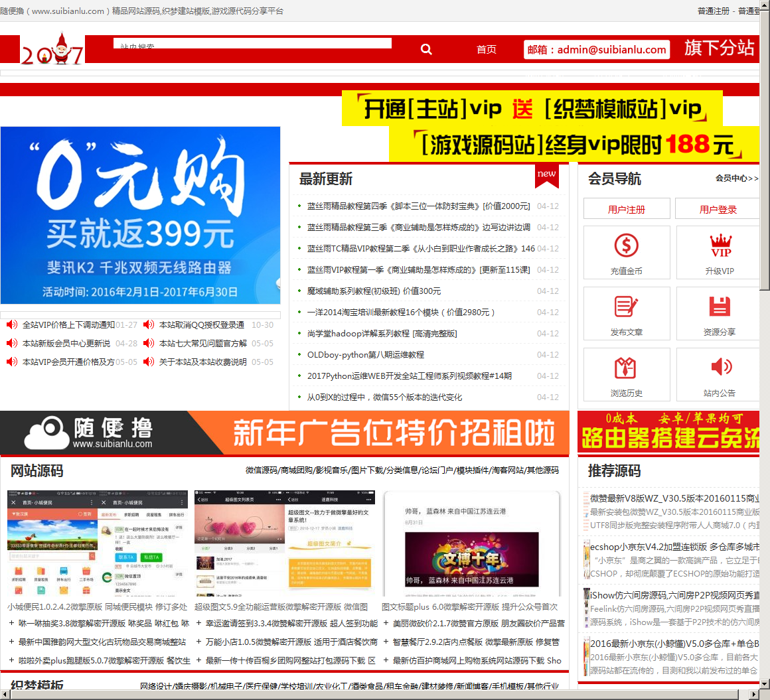Open the 小城便民 screenshot thumbnail
Image resolution: width=770 pixels, height=700 pixels.
(x=97, y=543)
